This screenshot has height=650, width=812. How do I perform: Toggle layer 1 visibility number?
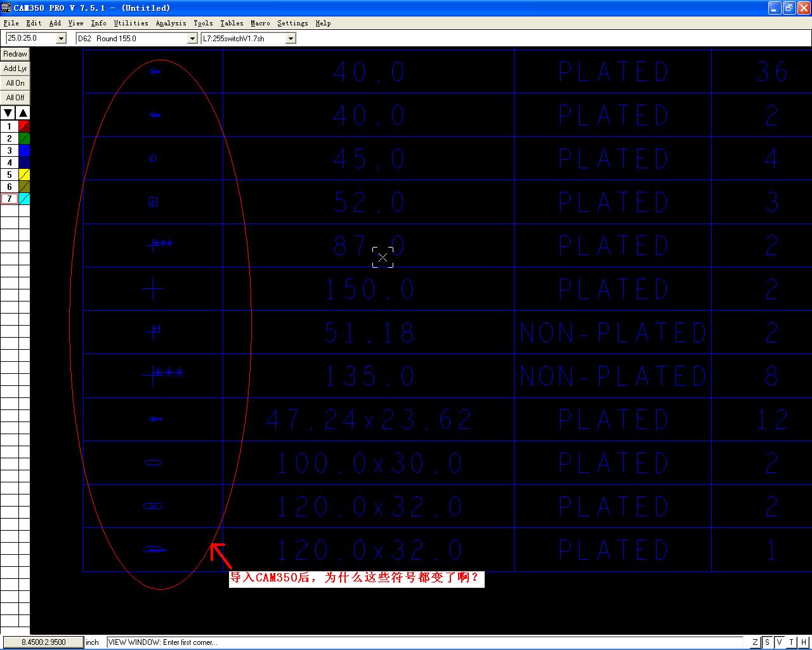[x=10, y=126]
